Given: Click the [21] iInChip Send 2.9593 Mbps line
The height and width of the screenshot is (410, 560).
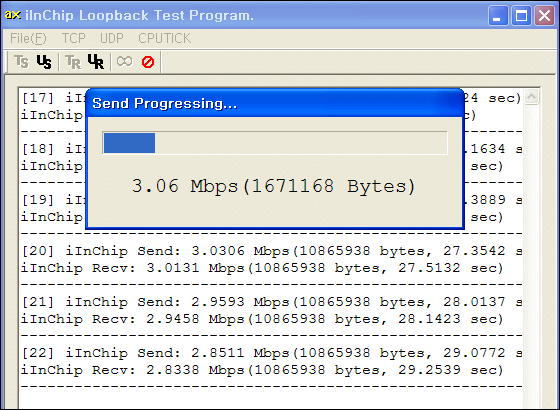Looking at the screenshot, I should point(271,302).
